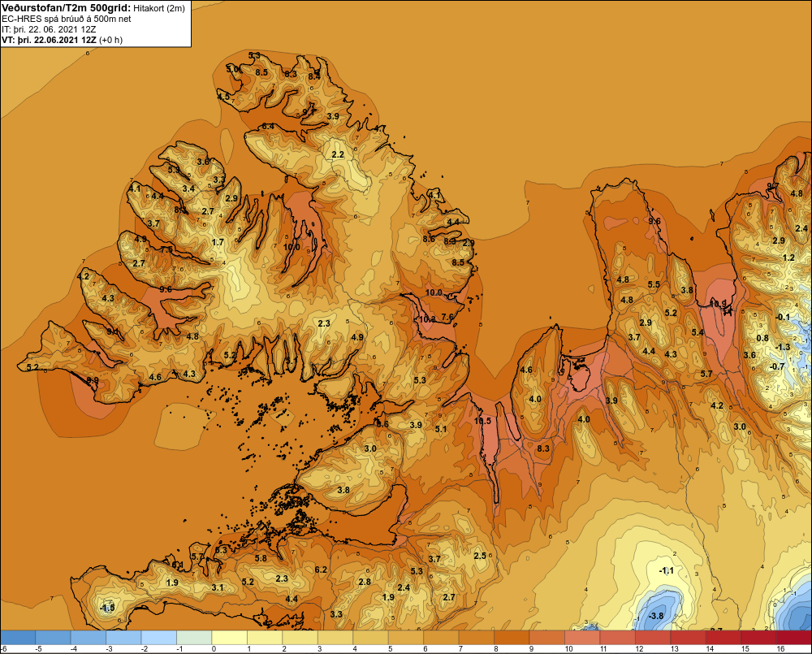
Task: Click the '16' label on the color legend
Action: click(780, 649)
